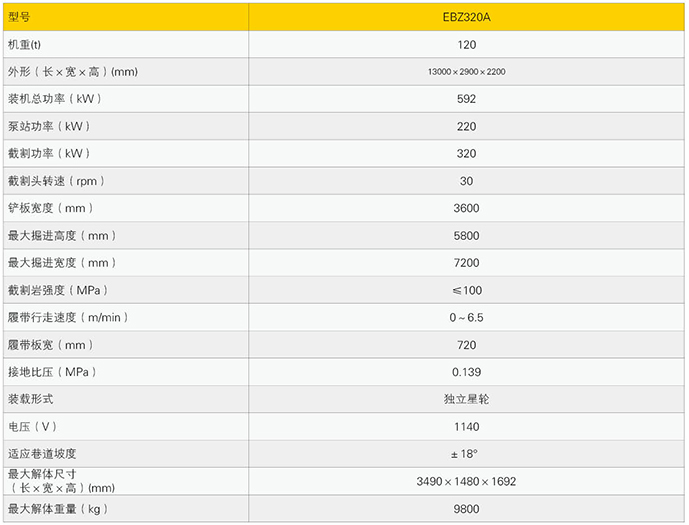
Task: Click the machine weight value 120
Action: tap(466, 44)
